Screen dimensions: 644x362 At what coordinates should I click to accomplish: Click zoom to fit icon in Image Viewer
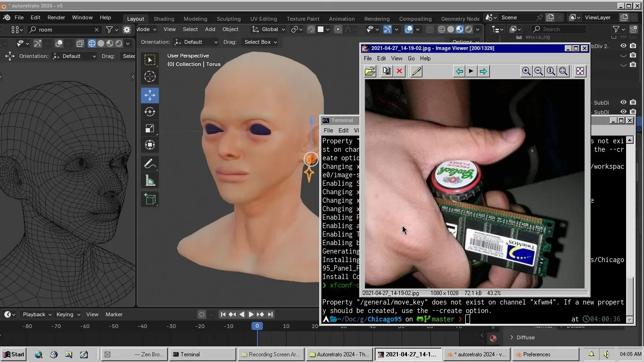(563, 71)
